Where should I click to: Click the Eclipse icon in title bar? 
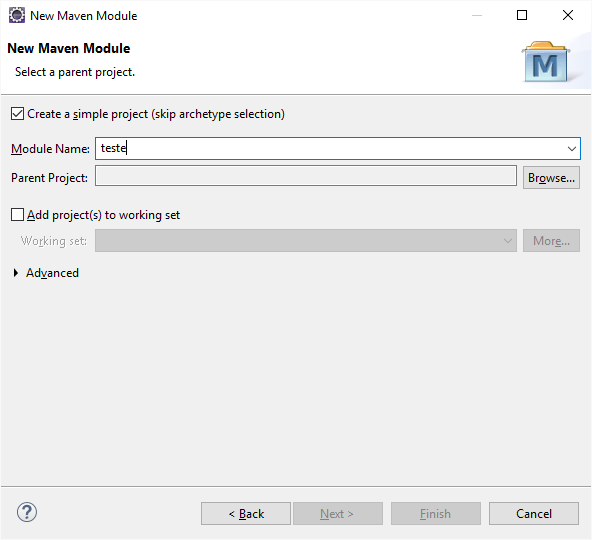pyautogui.click(x=17, y=15)
